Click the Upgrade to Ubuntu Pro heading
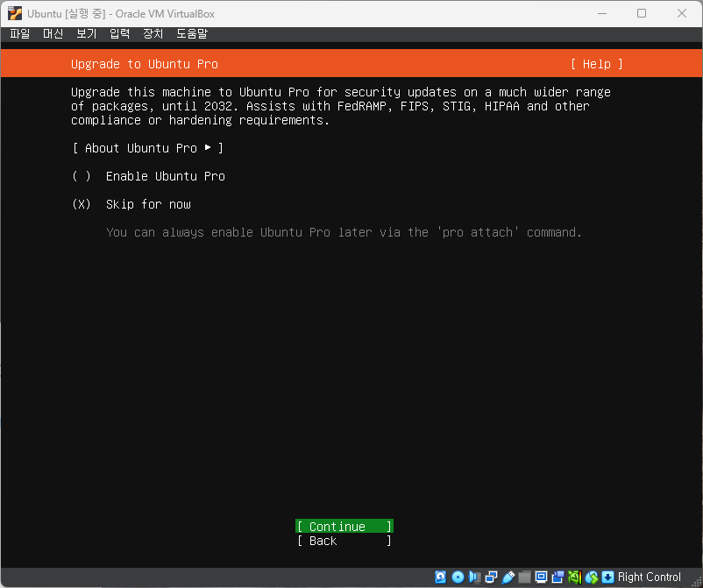 tap(145, 64)
